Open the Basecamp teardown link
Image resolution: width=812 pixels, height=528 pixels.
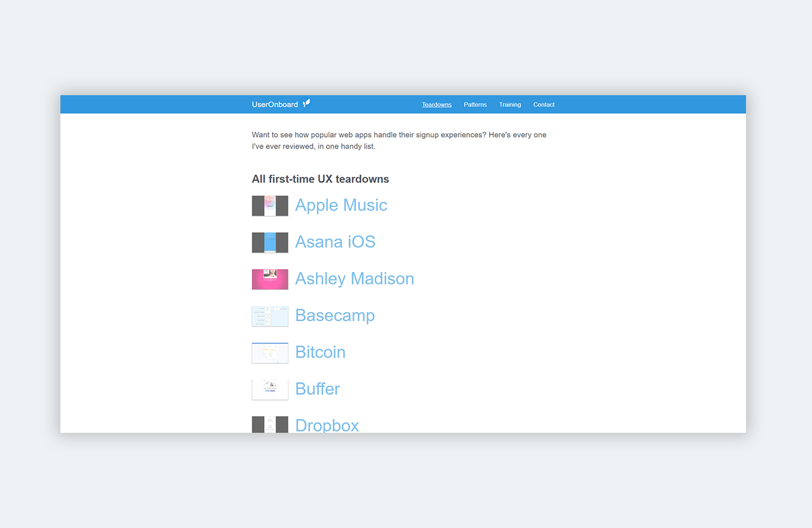tap(335, 315)
